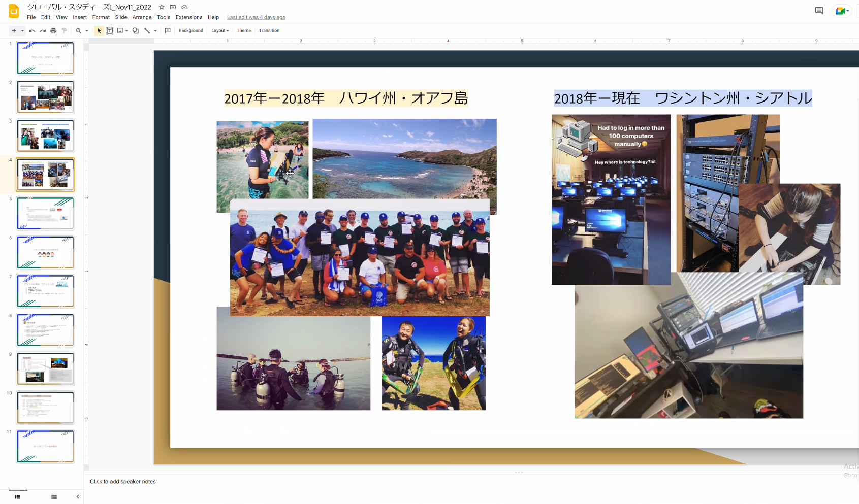859x504 pixels.
Task: Click the Transition button
Action: pos(269,31)
